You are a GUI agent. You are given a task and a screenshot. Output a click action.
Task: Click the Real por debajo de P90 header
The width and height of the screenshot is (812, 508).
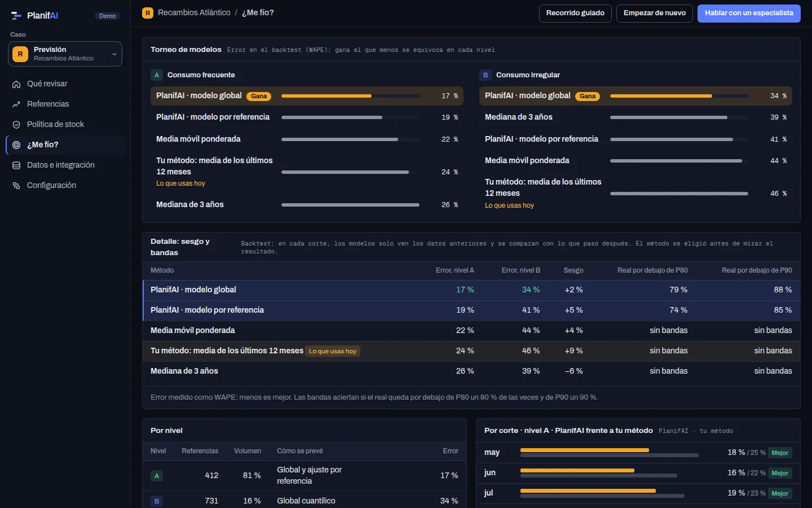pyautogui.click(x=757, y=271)
